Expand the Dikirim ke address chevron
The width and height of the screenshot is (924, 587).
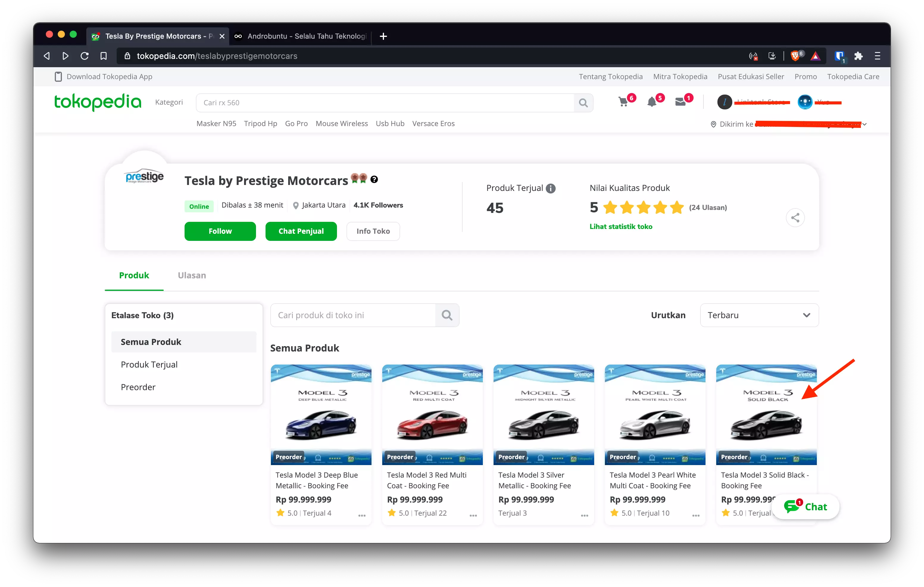pyautogui.click(x=864, y=124)
